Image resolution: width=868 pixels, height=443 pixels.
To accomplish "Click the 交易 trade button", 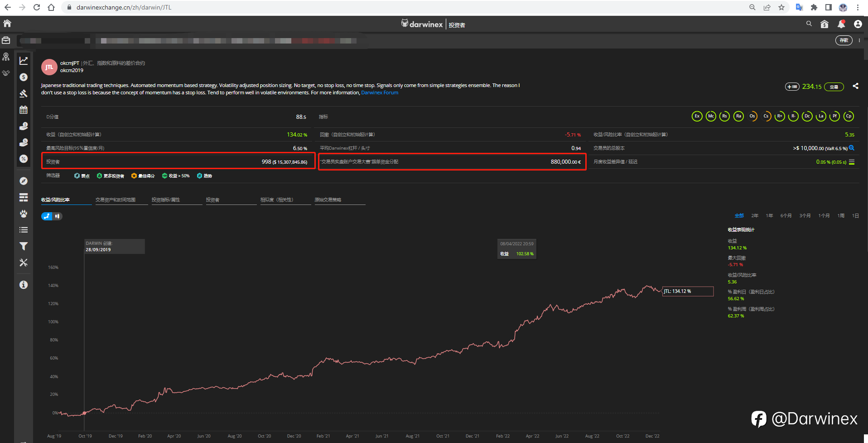I will point(834,87).
